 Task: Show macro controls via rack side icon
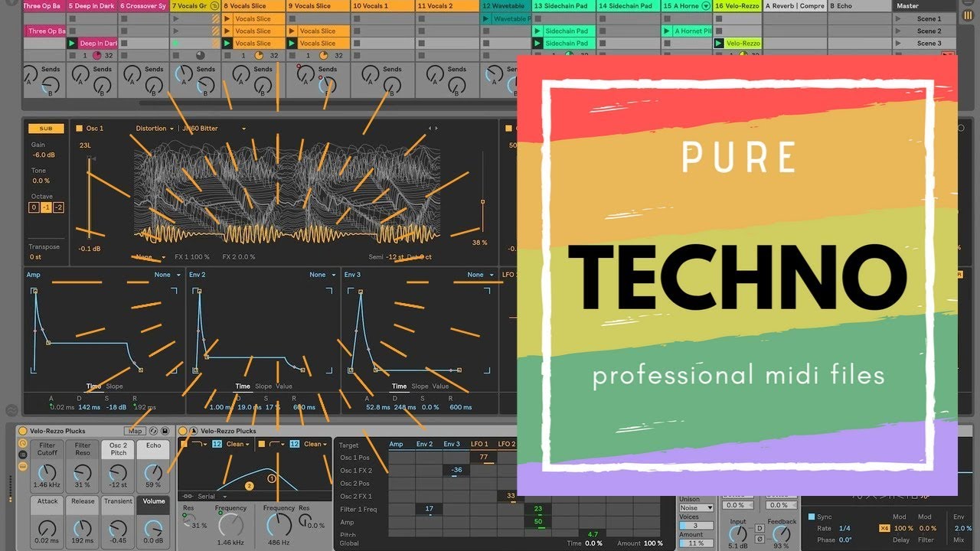tap(22, 443)
